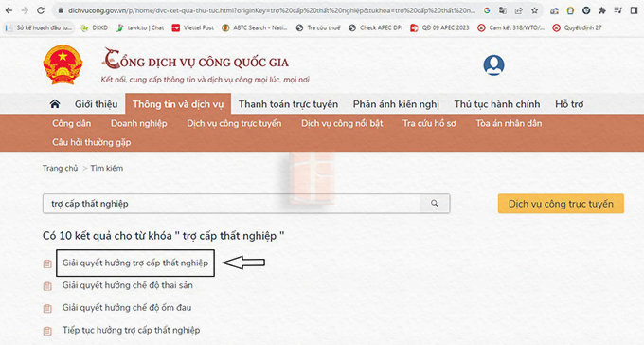Viewport: 644px width, 345px height.
Task: Open the user account avatar icon
Action: [x=493, y=65]
